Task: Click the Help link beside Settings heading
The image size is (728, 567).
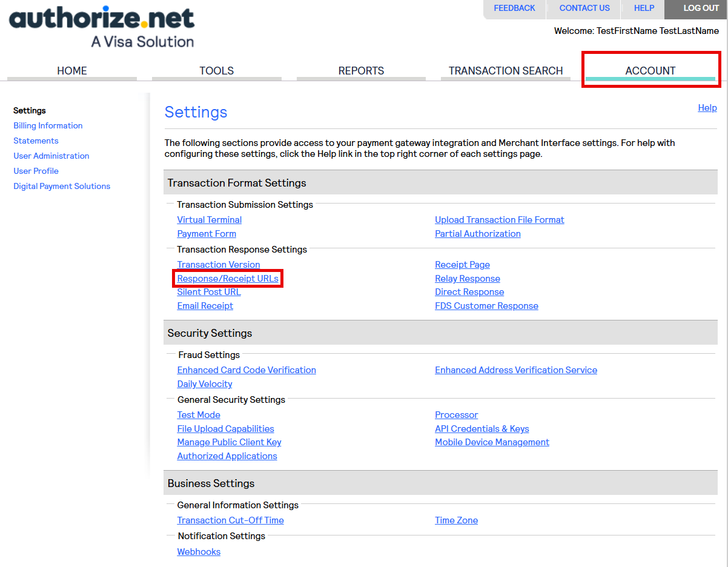Action: click(707, 108)
